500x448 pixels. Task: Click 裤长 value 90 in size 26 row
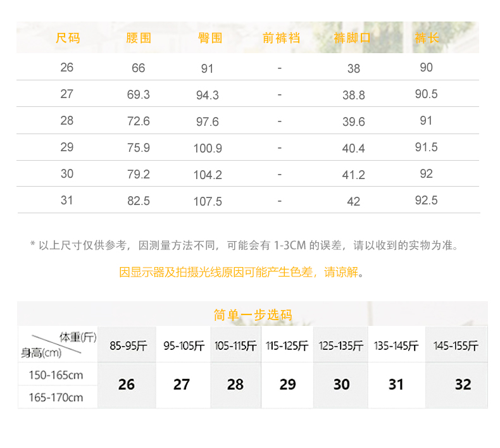coord(427,68)
